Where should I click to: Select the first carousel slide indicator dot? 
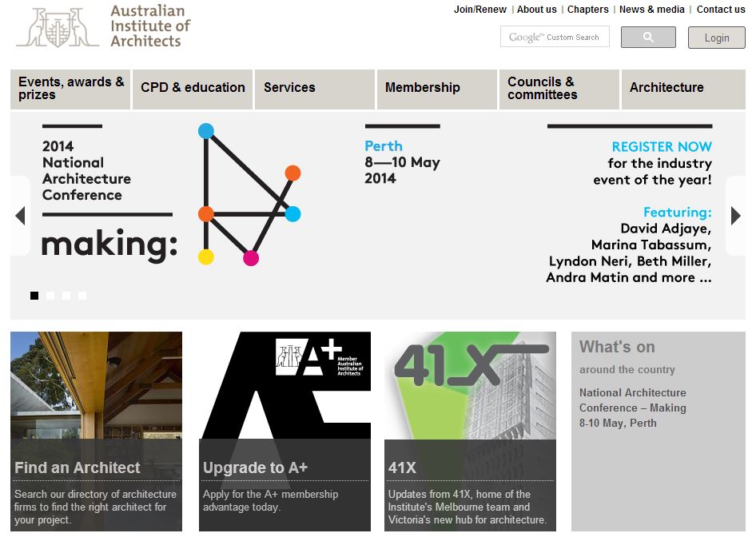tap(34, 296)
